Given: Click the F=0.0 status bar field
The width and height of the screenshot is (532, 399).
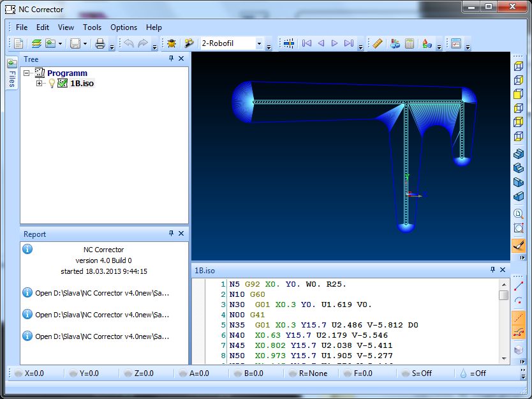Looking at the screenshot, I should pos(358,373).
